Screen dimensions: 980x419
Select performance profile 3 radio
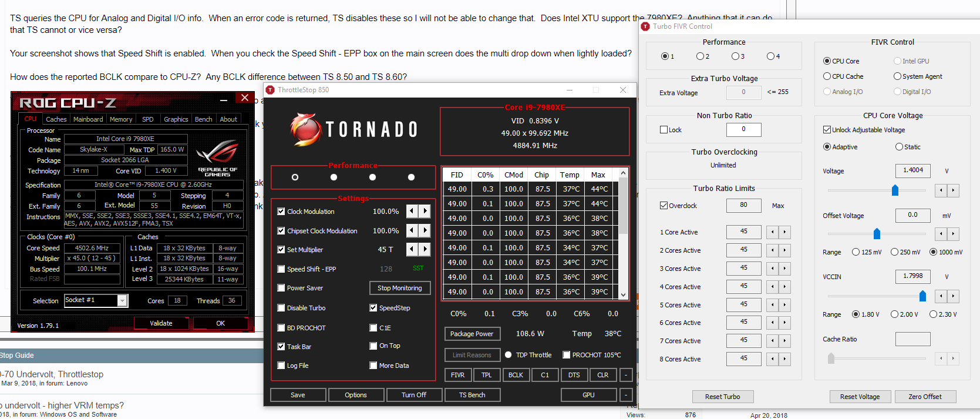[735, 56]
